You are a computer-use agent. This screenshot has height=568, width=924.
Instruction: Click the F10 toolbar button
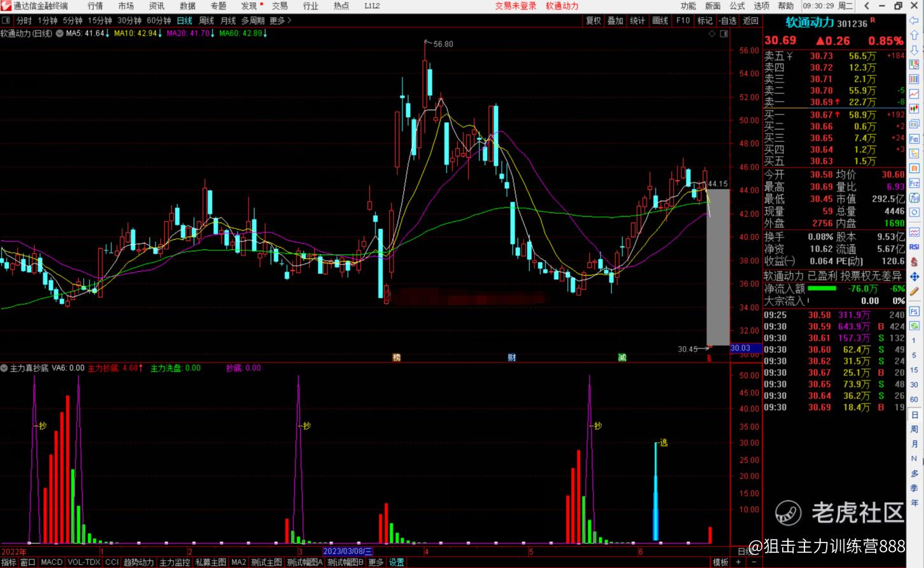pyautogui.click(x=683, y=20)
